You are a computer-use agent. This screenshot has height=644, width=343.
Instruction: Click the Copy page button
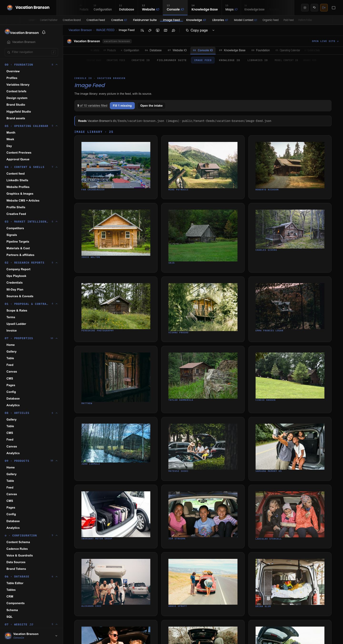click(197, 30)
